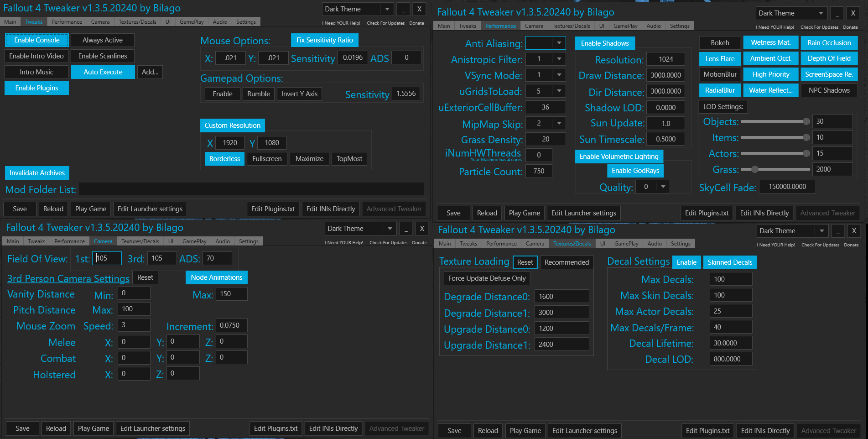Open the Dark Theme dropdown in Tweaks window
868x439 pixels.
358,9
